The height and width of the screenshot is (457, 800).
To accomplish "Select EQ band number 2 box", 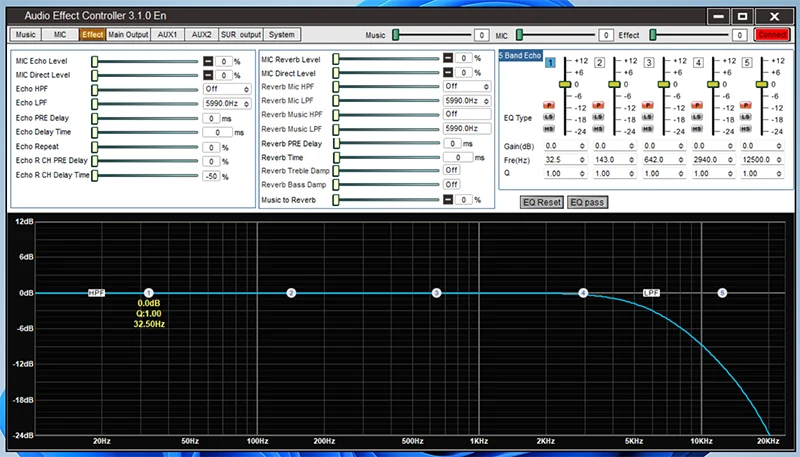I will click(x=599, y=62).
